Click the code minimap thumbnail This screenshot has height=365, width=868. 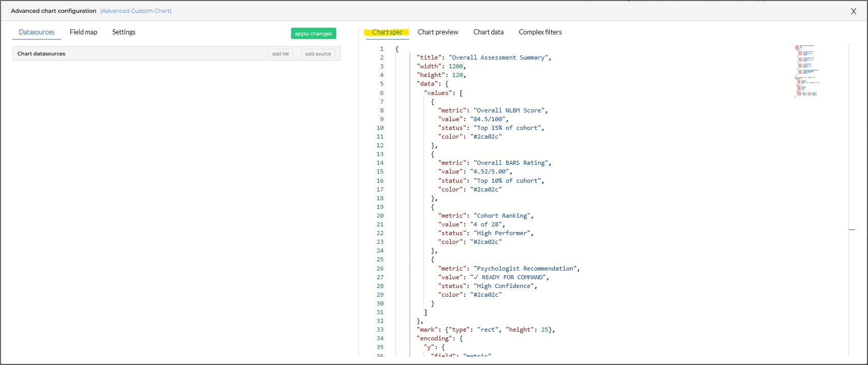coord(806,71)
